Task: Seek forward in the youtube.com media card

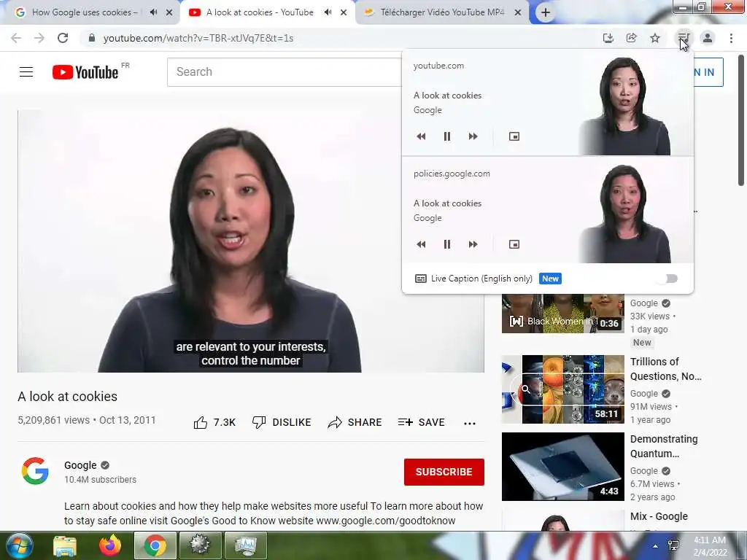Action: (473, 136)
